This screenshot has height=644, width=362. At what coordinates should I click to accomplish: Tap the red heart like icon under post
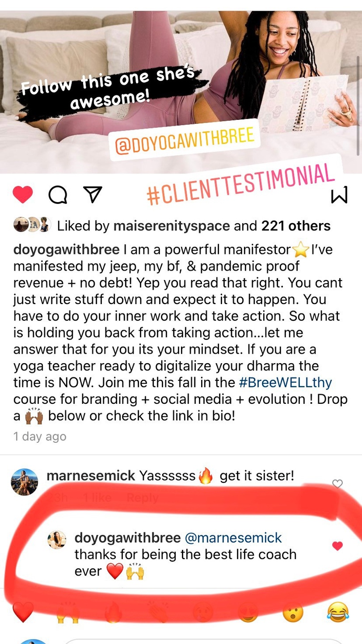coord(22,195)
